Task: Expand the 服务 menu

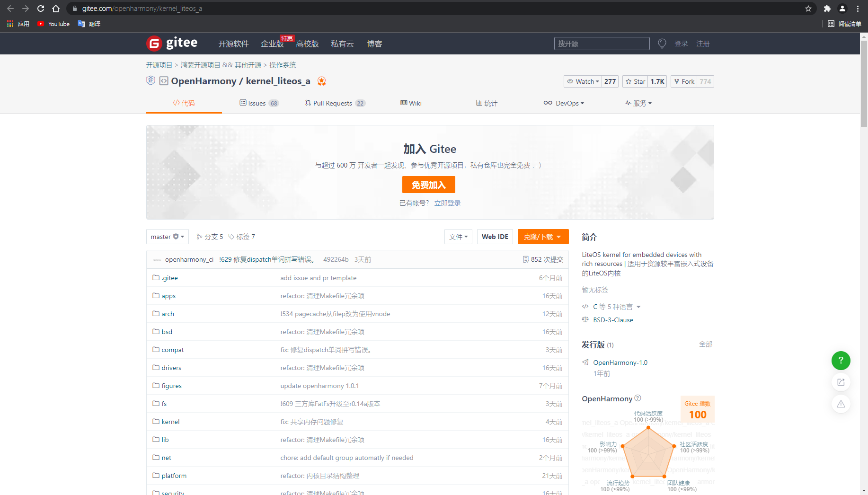Action: point(638,103)
